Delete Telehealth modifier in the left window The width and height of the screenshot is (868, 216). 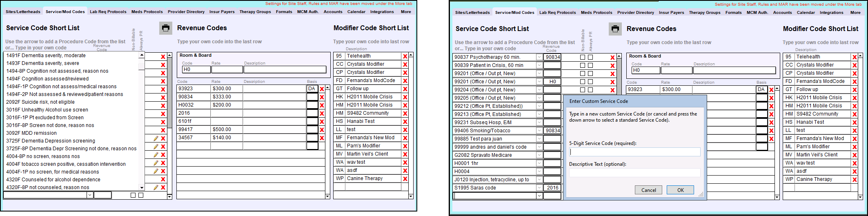[x=405, y=57]
